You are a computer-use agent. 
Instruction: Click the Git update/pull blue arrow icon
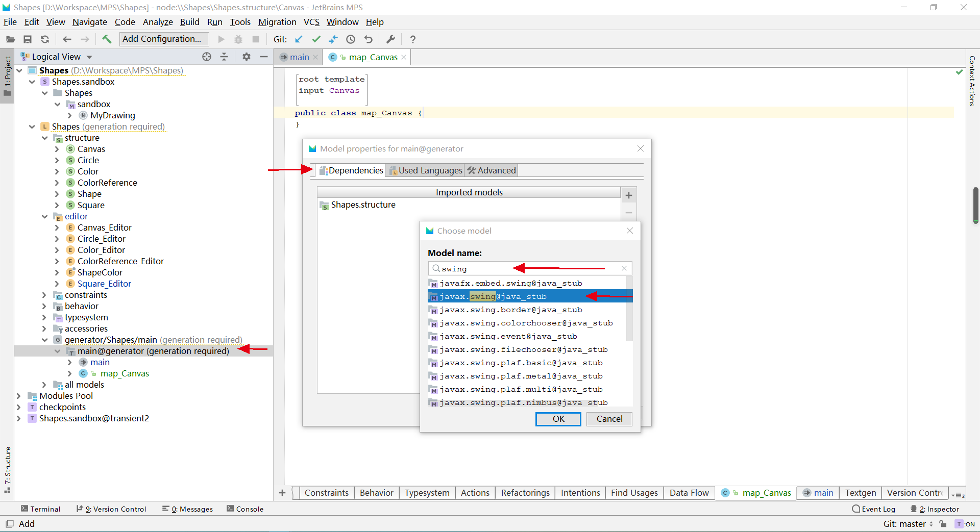click(299, 39)
